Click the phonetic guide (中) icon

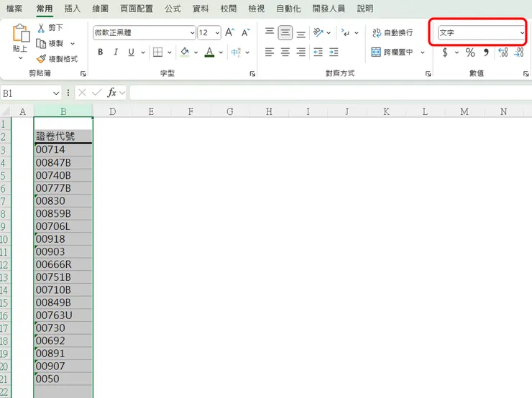[236, 52]
